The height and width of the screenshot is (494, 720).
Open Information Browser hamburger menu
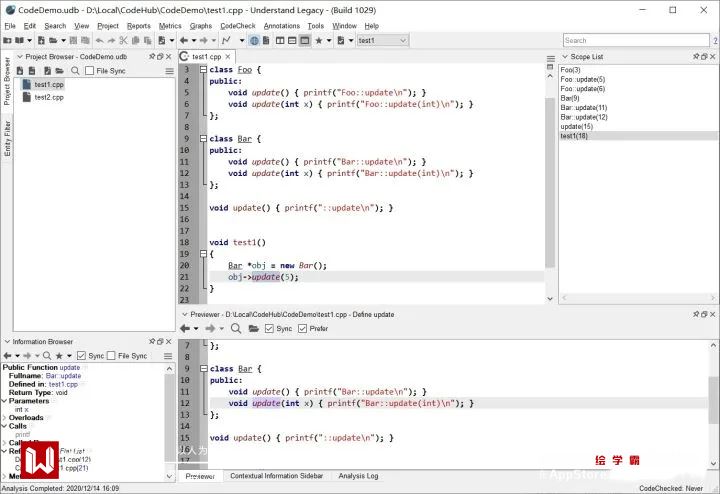point(168,356)
